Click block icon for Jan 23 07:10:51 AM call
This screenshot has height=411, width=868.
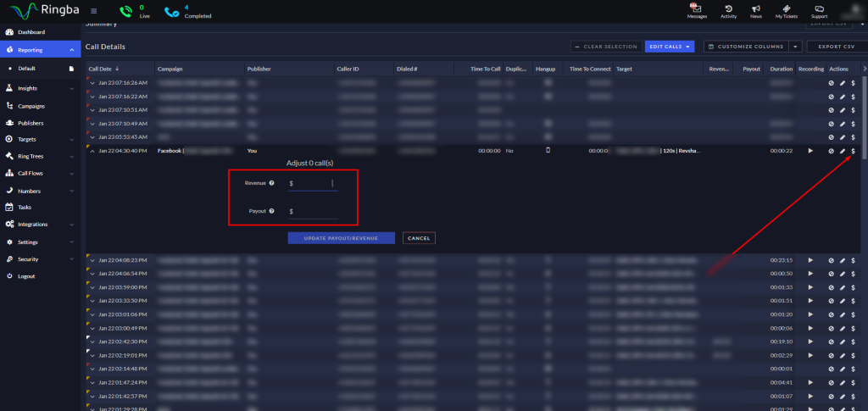[x=831, y=110]
